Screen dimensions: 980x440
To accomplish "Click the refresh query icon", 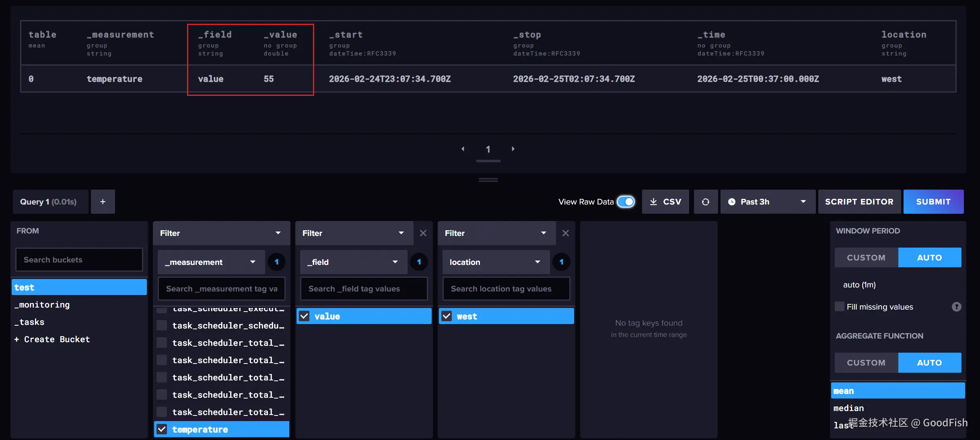I will click(706, 202).
